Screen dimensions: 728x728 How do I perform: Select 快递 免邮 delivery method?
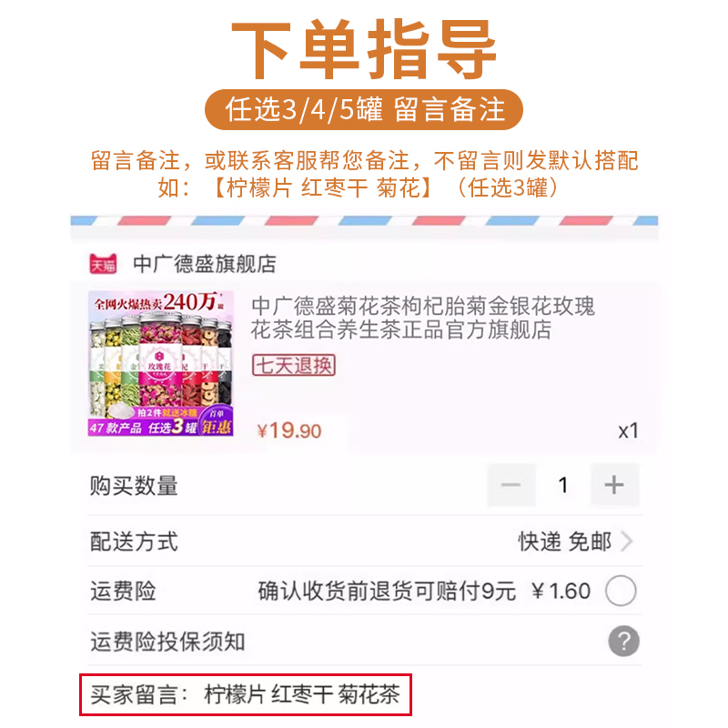pos(564,541)
